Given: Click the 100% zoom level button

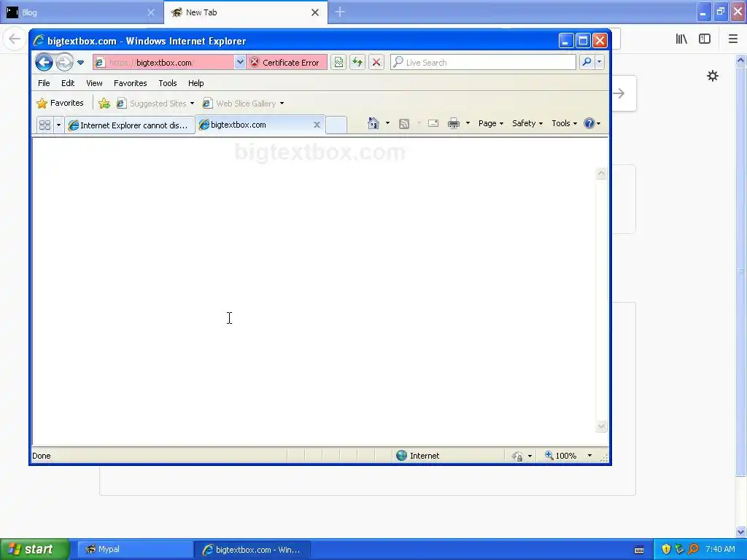Looking at the screenshot, I should (561, 456).
